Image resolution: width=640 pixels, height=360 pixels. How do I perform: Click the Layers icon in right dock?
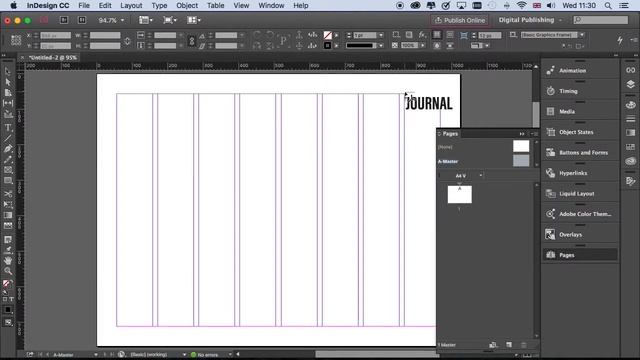631,84
